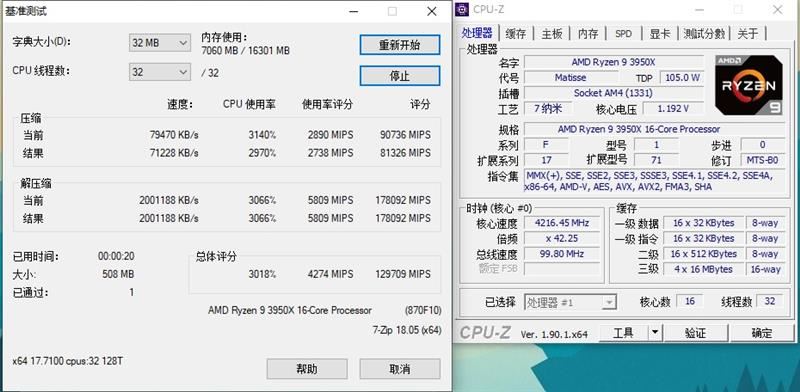
Task: Click the 修订 value MTS-B0
Action: pos(762,160)
